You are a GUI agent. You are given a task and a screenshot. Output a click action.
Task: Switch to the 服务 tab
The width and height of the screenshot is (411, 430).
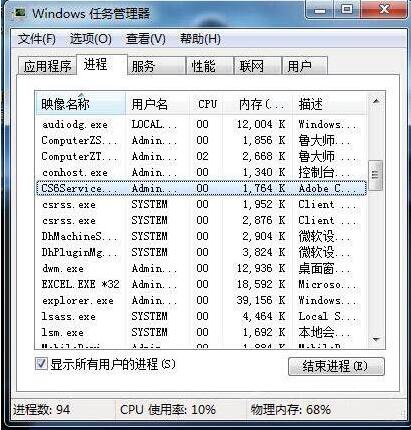(x=156, y=66)
